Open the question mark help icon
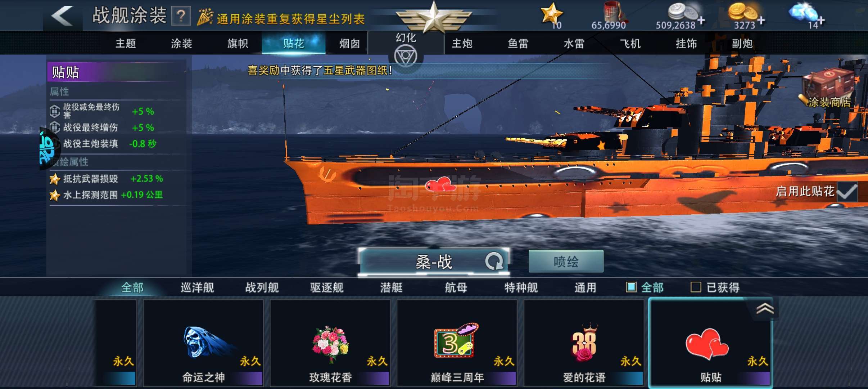The width and height of the screenshot is (868, 389). point(181,16)
